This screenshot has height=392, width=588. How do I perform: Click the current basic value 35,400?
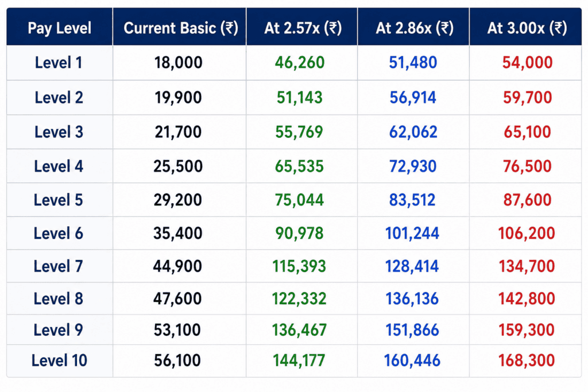tap(178, 234)
